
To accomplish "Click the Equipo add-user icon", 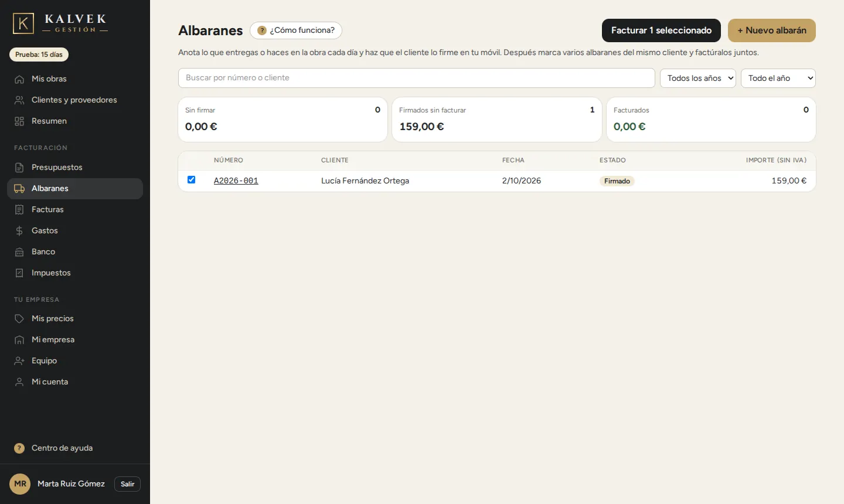I will (x=19, y=361).
